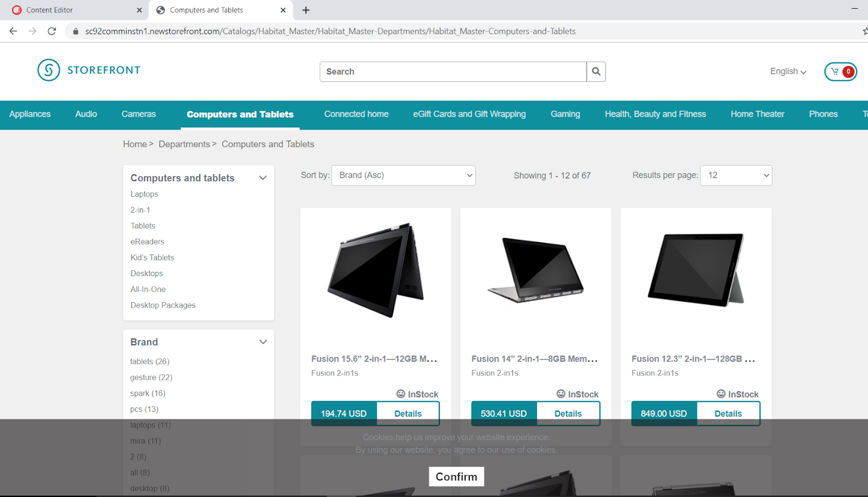Click the Storefront logo icon

[x=49, y=70]
